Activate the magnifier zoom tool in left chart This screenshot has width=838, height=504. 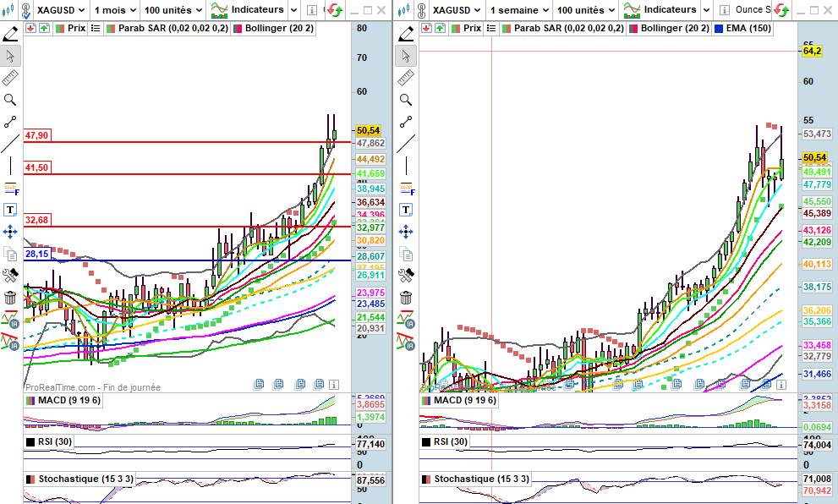click(10, 100)
